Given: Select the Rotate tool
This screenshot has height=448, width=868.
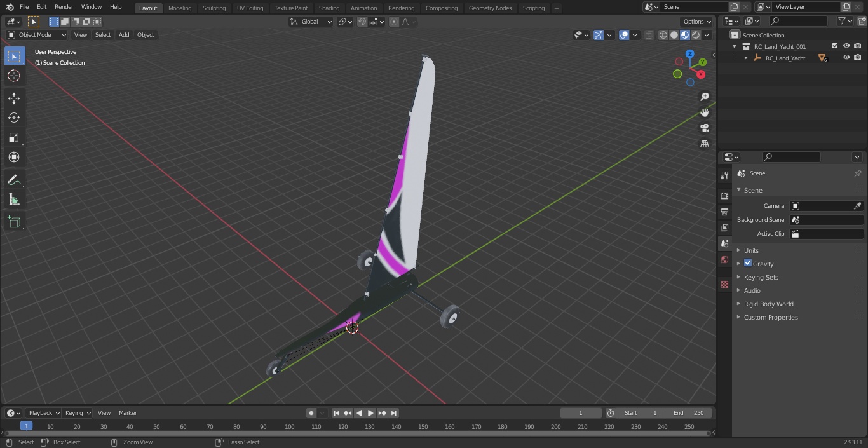Looking at the screenshot, I should (14, 118).
